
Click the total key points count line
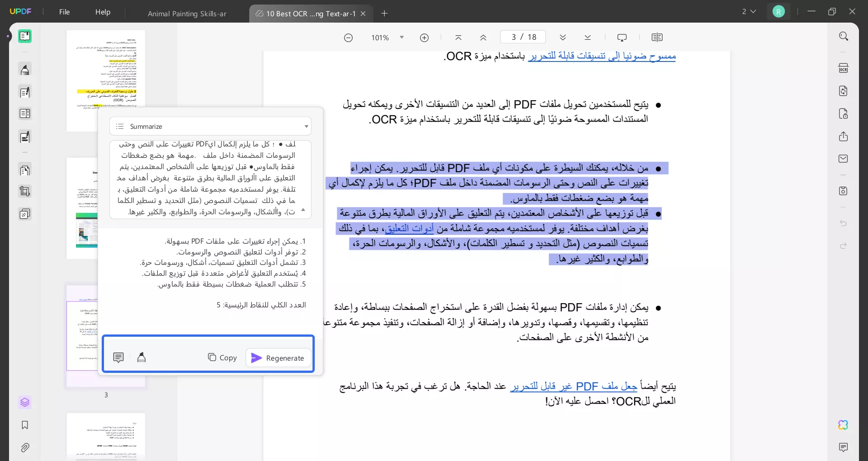point(261,305)
